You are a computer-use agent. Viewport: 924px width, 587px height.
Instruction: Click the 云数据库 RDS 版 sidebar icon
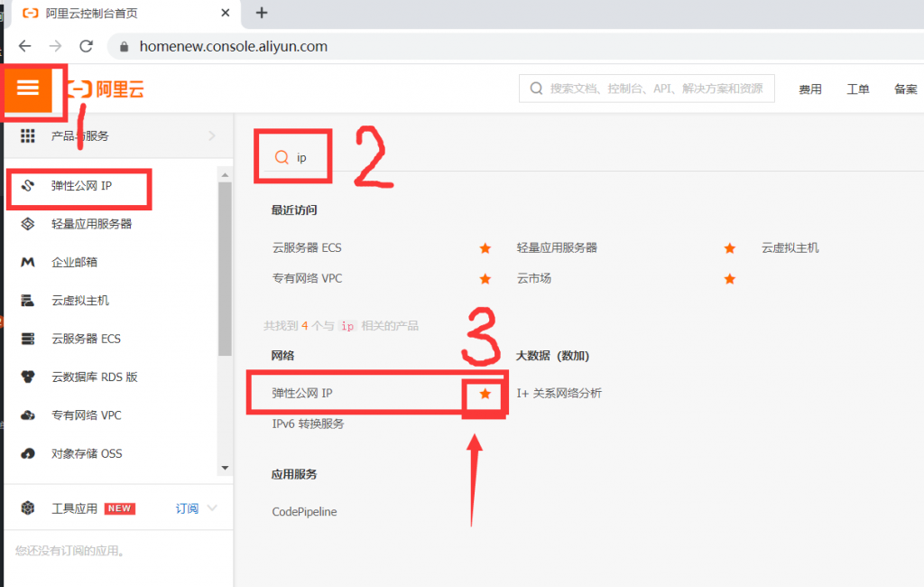click(28, 377)
